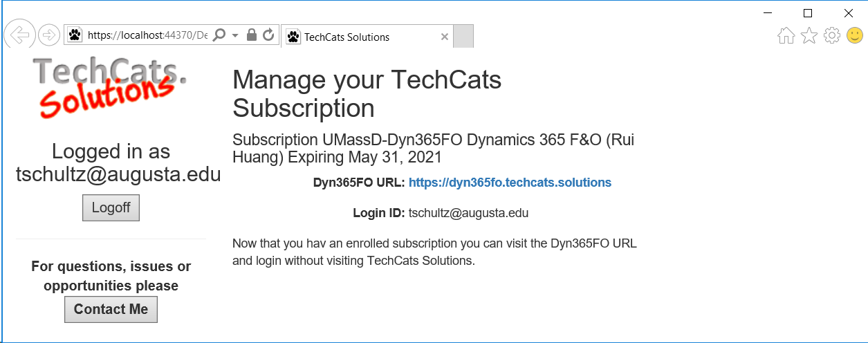Click the Contact Me button
The width and height of the screenshot is (868, 343).
(111, 309)
